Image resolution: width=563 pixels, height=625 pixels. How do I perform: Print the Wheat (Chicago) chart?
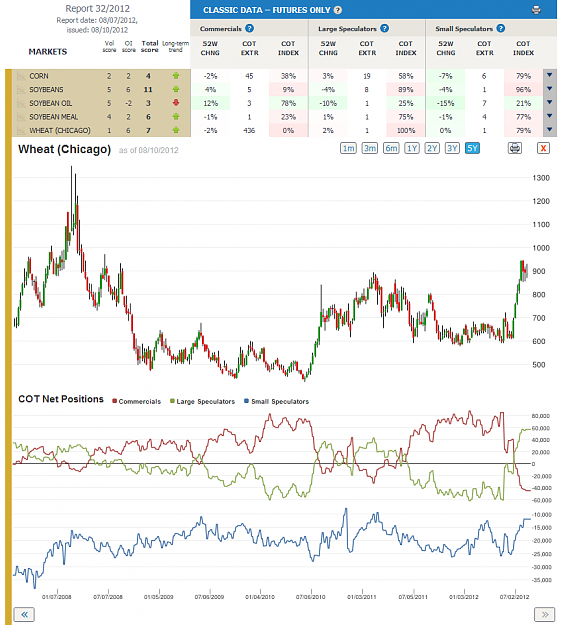click(515, 148)
